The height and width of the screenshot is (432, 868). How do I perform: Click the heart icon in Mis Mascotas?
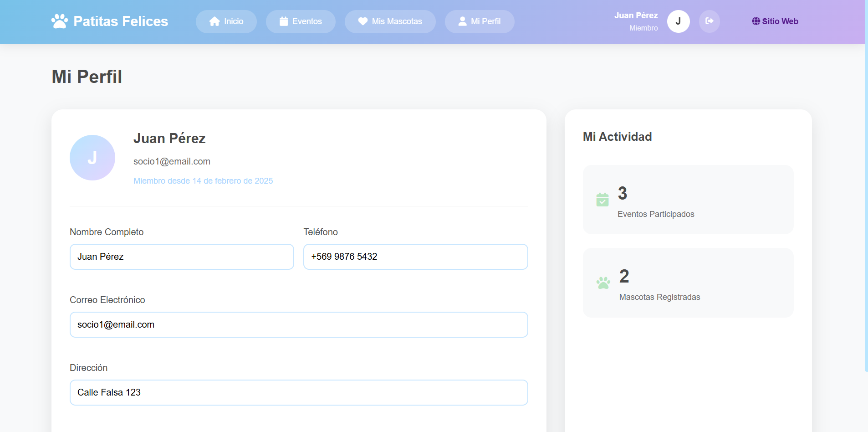point(363,21)
